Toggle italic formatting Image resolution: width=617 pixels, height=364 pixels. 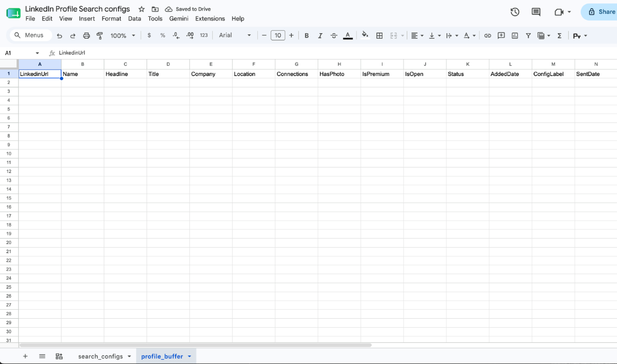click(320, 36)
